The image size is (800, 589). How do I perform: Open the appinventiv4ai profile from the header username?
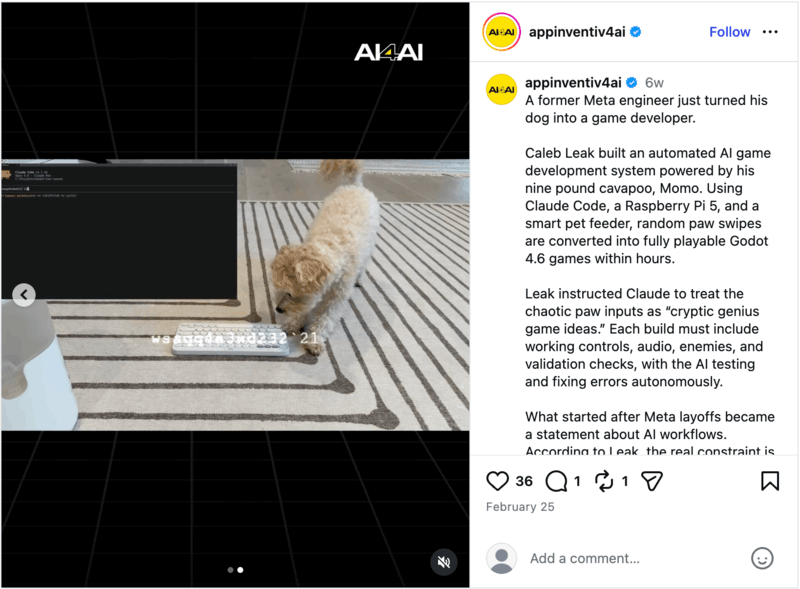(x=577, y=32)
